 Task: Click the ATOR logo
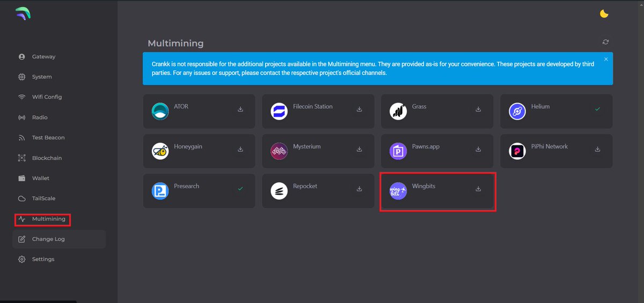click(x=160, y=112)
